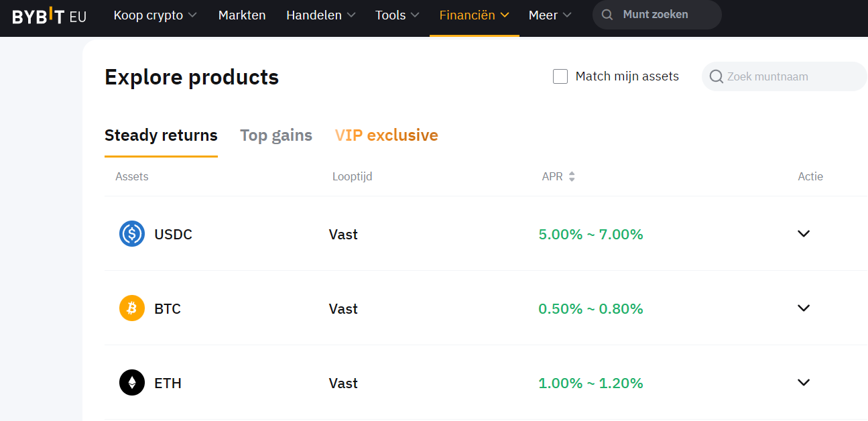The height and width of the screenshot is (421, 868).
Task: Sort by APR using arrows icon
Action: pyautogui.click(x=572, y=177)
